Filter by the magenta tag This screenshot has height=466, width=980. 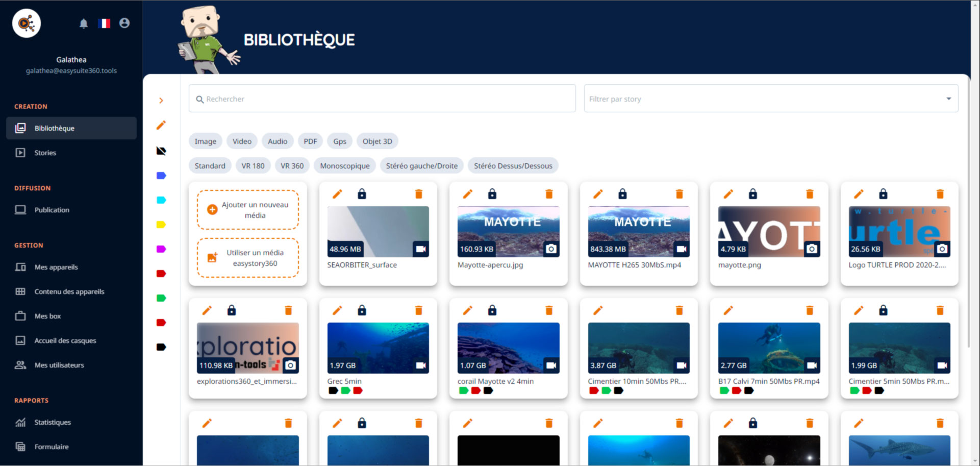point(161,249)
